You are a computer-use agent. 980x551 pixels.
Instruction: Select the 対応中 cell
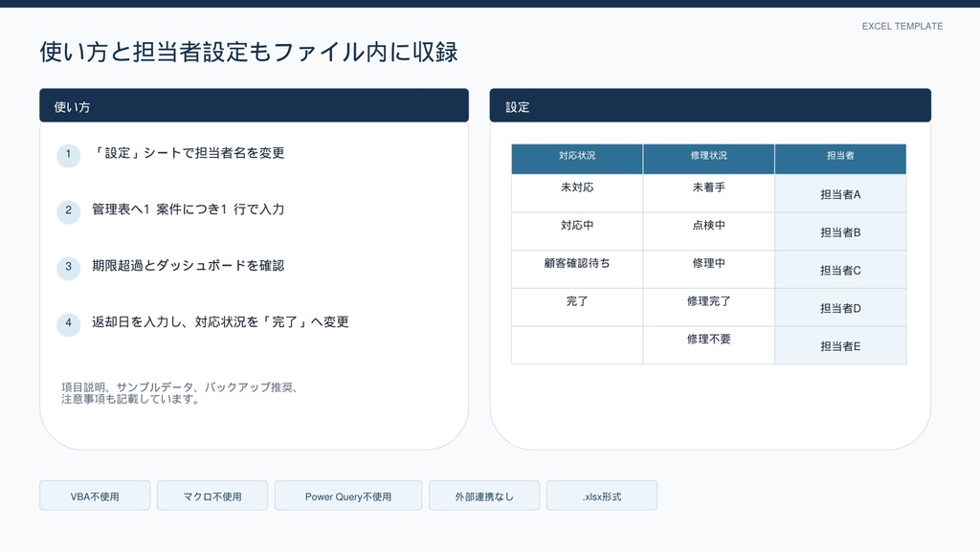[x=577, y=231]
